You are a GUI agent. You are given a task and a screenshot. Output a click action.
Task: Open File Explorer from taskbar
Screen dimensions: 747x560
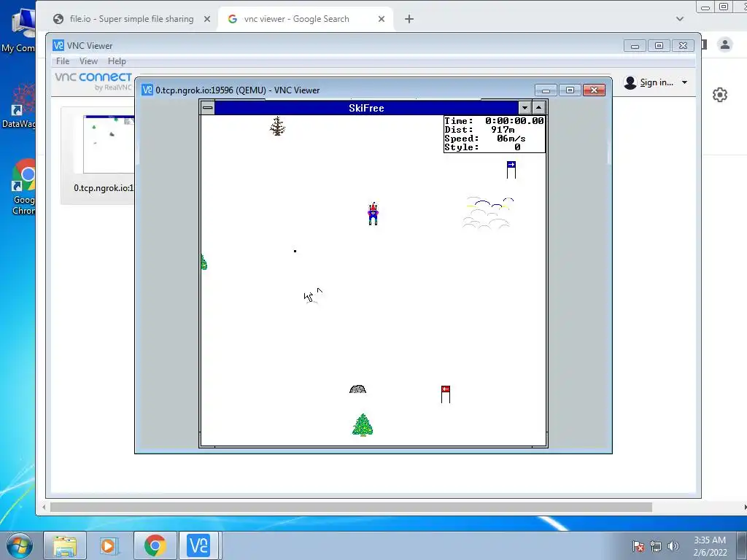(x=65, y=545)
